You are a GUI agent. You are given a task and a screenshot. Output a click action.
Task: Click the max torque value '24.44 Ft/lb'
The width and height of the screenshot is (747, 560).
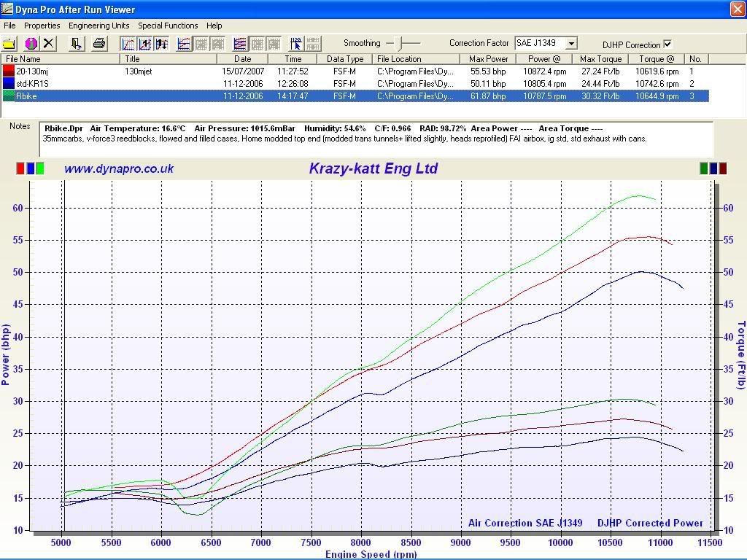pos(601,84)
